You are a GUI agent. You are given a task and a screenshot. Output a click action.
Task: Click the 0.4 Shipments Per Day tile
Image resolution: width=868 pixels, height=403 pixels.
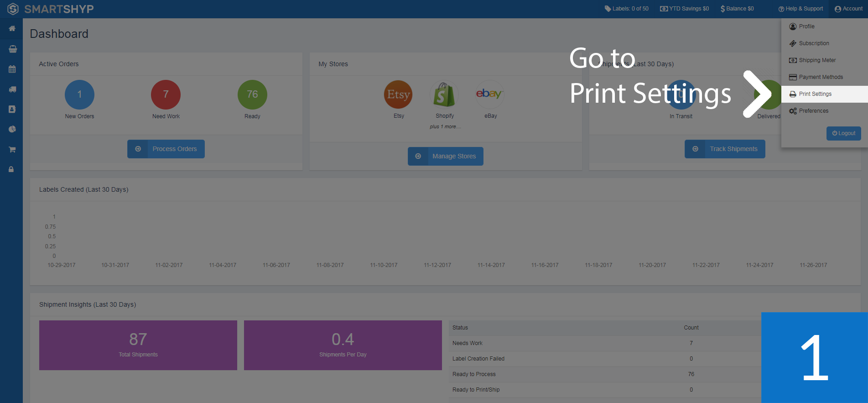click(343, 345)
